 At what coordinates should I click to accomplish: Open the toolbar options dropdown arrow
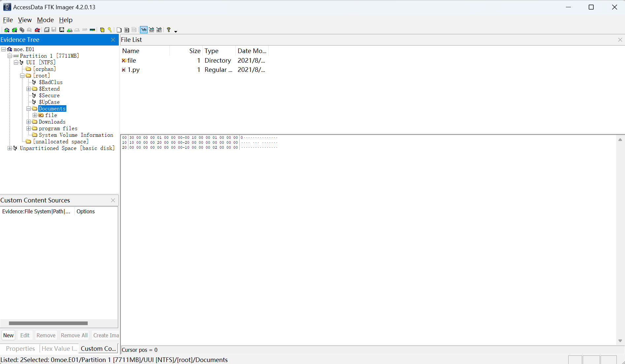click(176, 31)
